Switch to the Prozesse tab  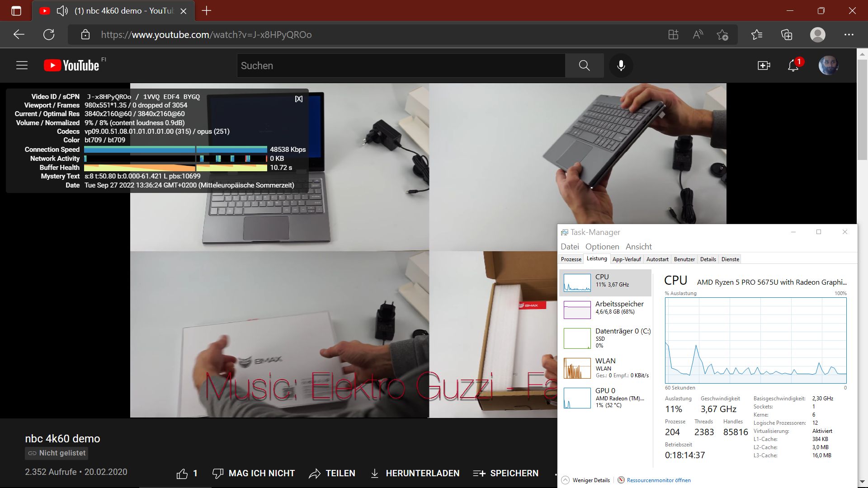pos(571,259)
